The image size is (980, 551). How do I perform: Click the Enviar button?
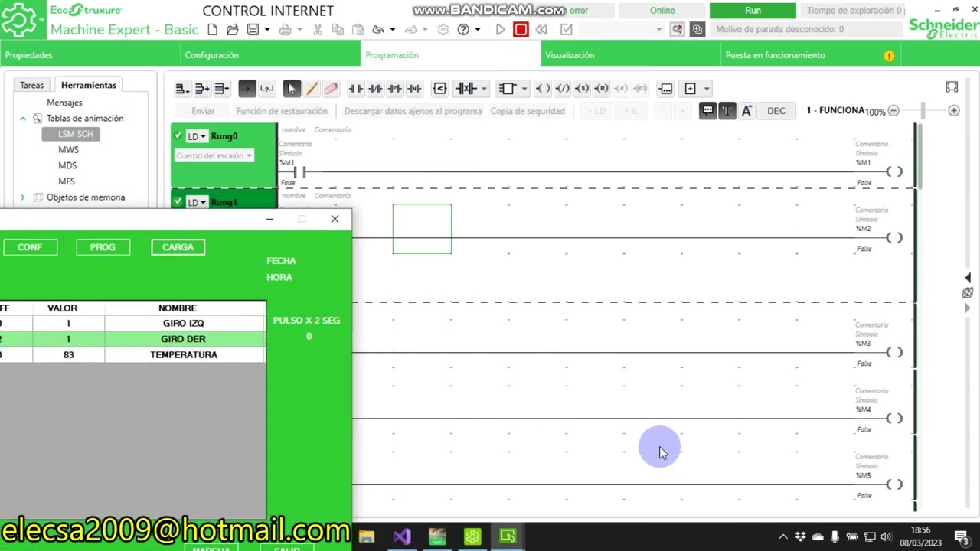203,111
